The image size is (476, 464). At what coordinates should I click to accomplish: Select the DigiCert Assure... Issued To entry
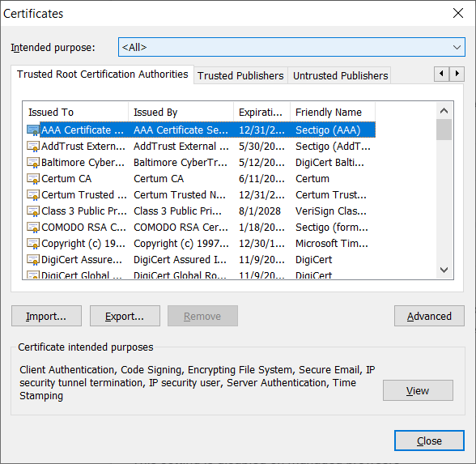pyautogui.click(x=81, y=260)
